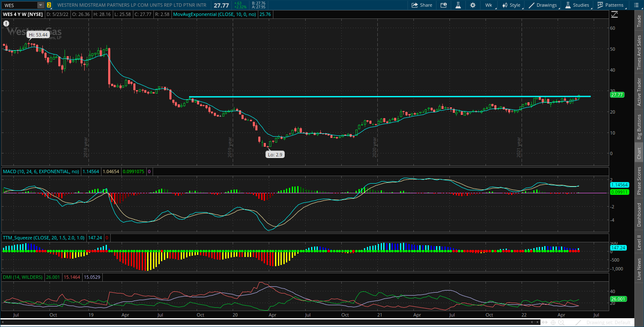
Task: Open the Live News side tab
Action: [x=639, y=269]
